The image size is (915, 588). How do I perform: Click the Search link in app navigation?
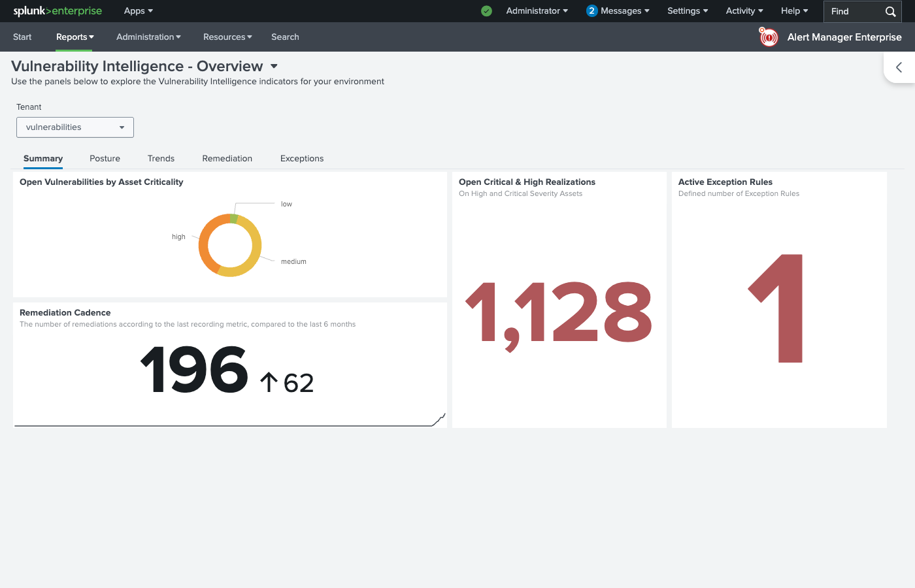point(285,37)
